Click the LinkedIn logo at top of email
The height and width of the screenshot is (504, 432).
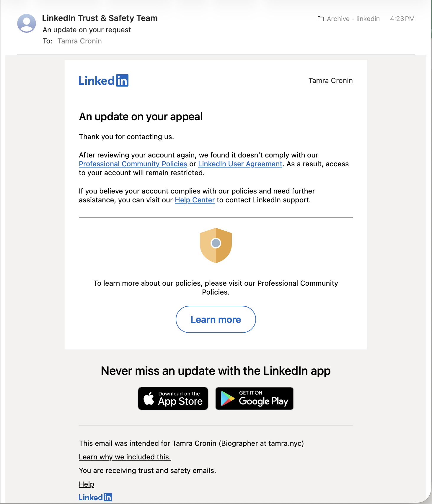point(103,80)
